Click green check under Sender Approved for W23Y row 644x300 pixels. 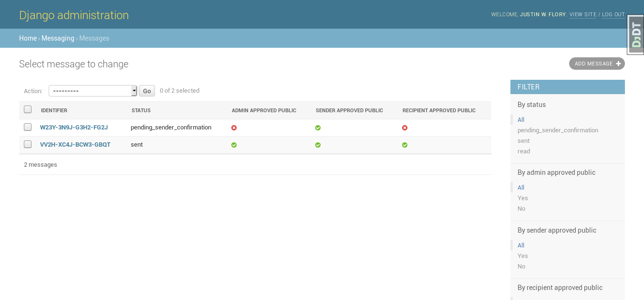(x=318, y=128)
